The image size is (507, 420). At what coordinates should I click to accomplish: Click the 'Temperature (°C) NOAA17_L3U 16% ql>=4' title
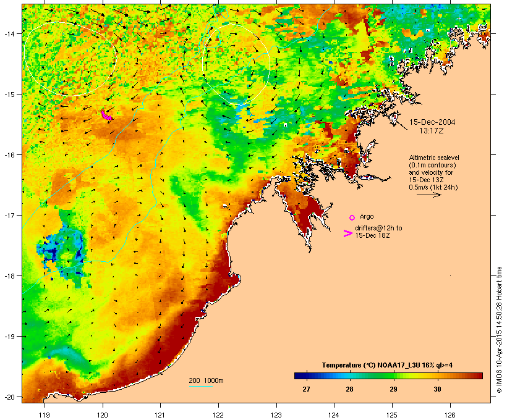pyautogui.click(x=387, y=365)
